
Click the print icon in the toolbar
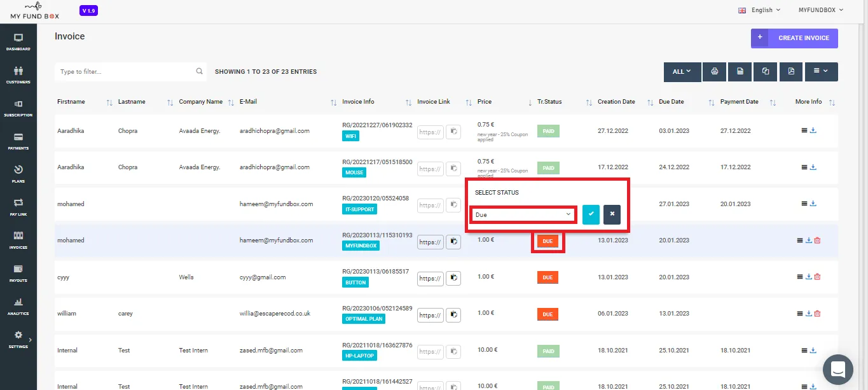(x=715, y=72)
